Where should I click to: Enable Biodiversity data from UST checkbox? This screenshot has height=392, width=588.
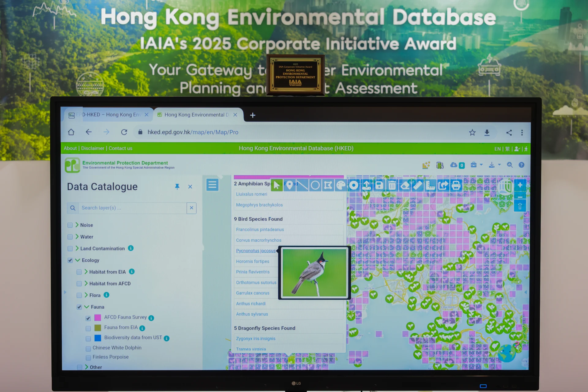88,338
